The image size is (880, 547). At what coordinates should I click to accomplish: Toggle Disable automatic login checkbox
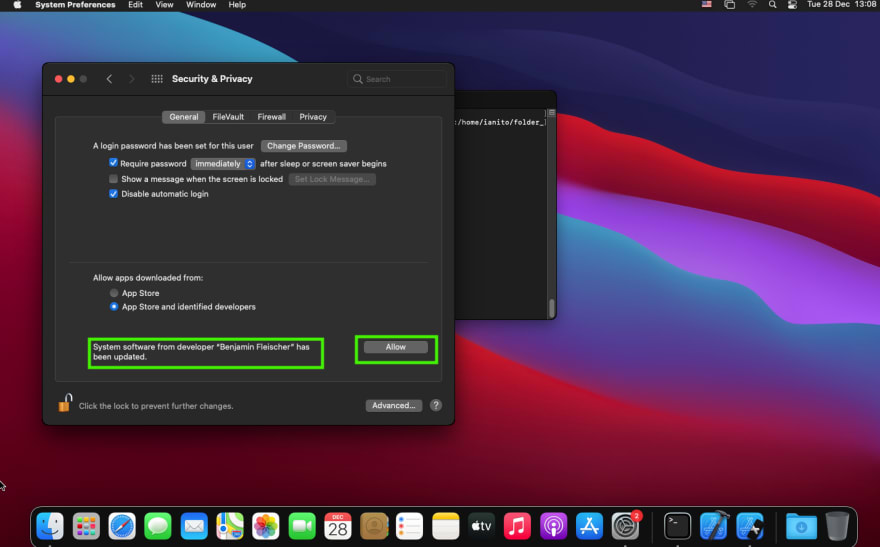(113, 194)
